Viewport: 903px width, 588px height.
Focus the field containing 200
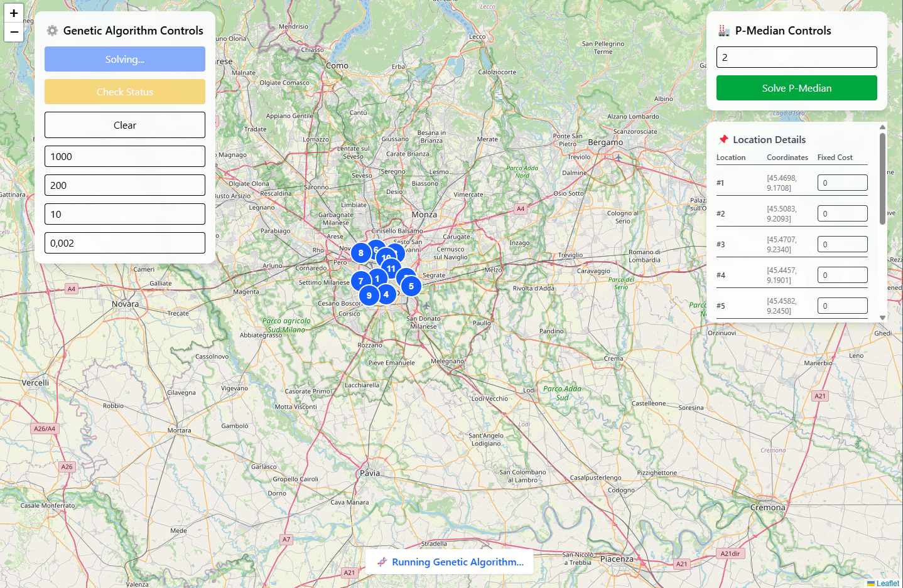(125, 185)
